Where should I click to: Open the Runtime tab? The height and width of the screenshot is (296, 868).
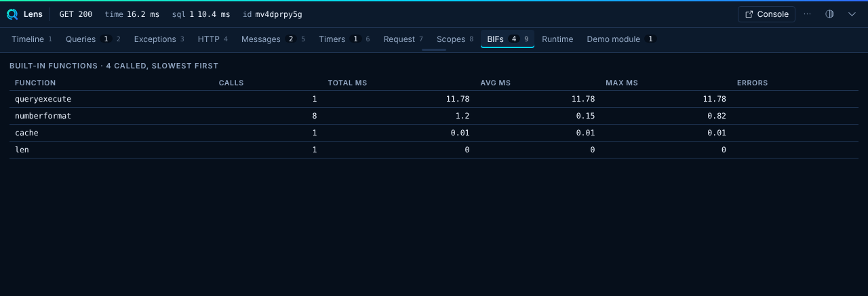(557, 39)
